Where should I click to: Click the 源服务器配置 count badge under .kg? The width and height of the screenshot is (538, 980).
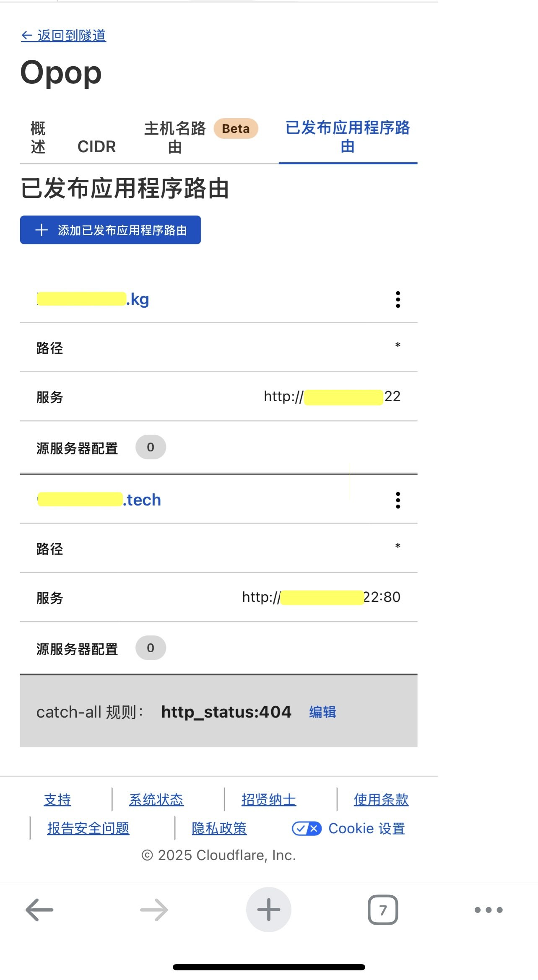click(151, 447)
